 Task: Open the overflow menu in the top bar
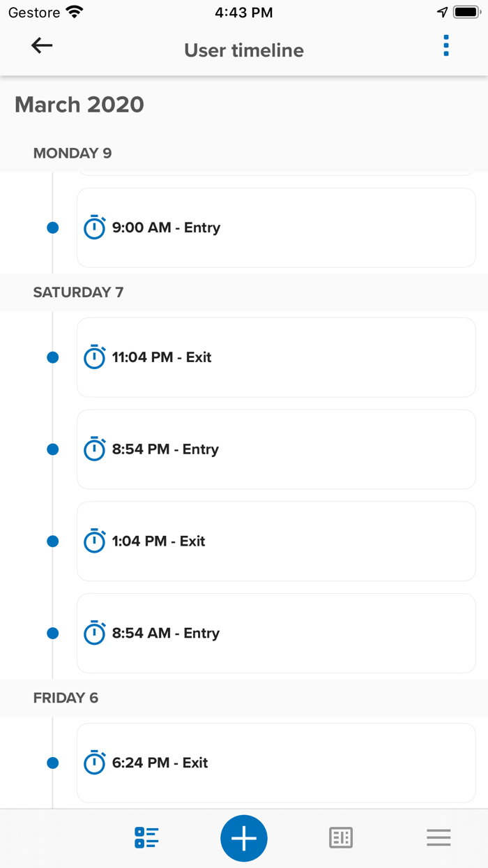pyautogui.click(x=445, y=45)
